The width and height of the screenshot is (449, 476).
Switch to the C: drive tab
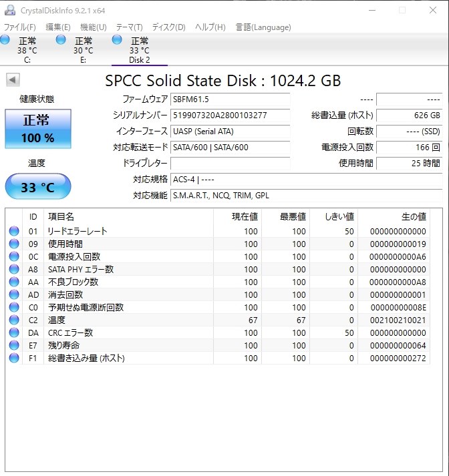27,50
